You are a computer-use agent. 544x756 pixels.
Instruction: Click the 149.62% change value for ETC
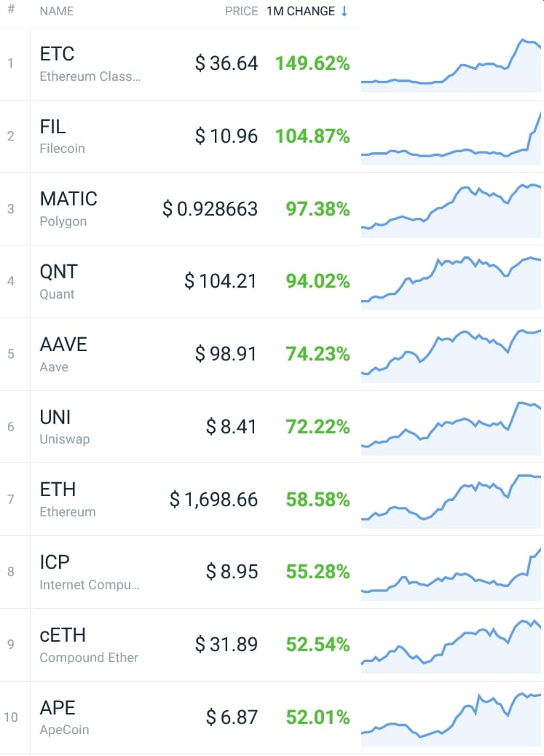[x=312, y=63]
